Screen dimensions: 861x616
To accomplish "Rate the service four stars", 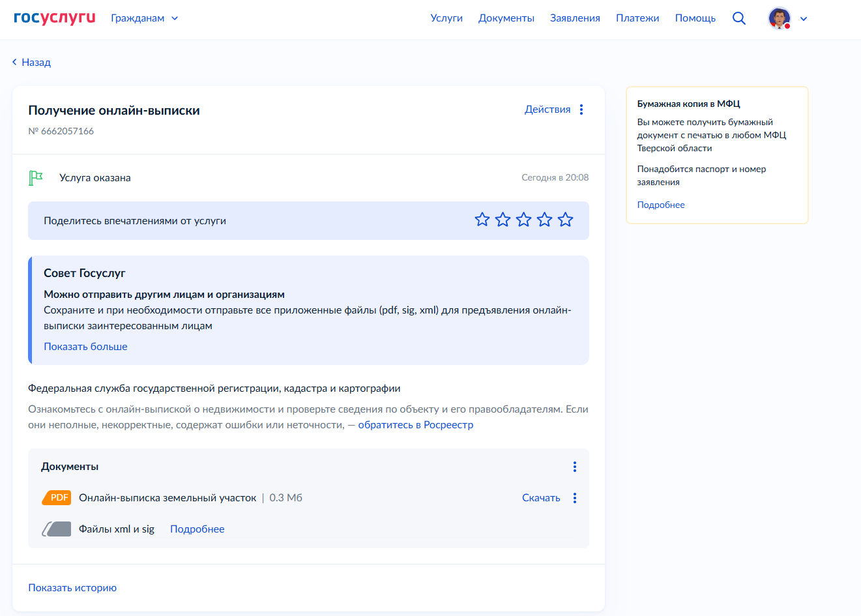I will point(545,220).
